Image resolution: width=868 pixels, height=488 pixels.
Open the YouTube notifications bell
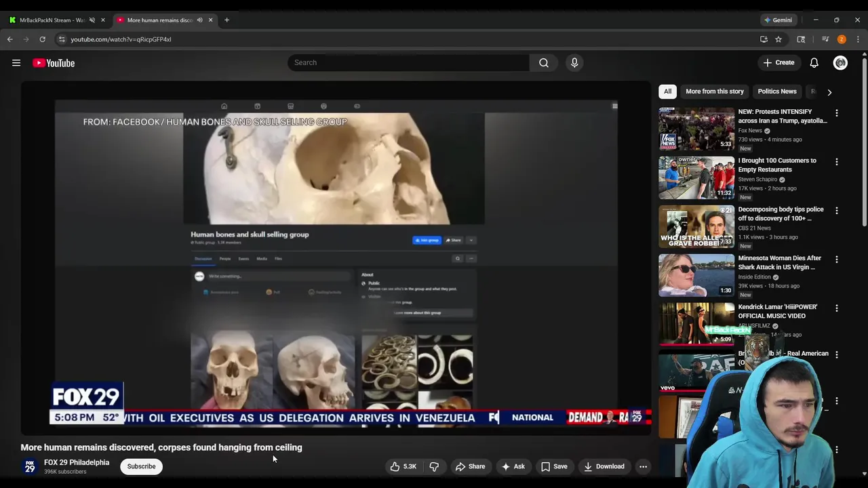(814, 62)
